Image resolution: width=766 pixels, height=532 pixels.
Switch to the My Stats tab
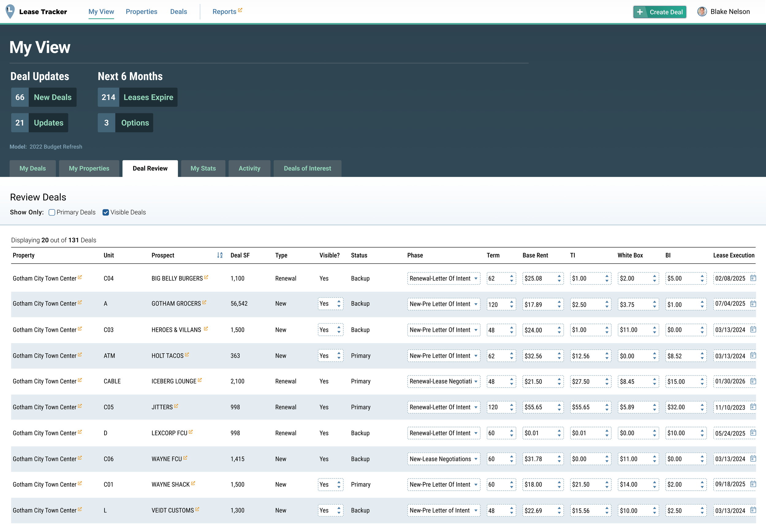(x=203, y=168)
